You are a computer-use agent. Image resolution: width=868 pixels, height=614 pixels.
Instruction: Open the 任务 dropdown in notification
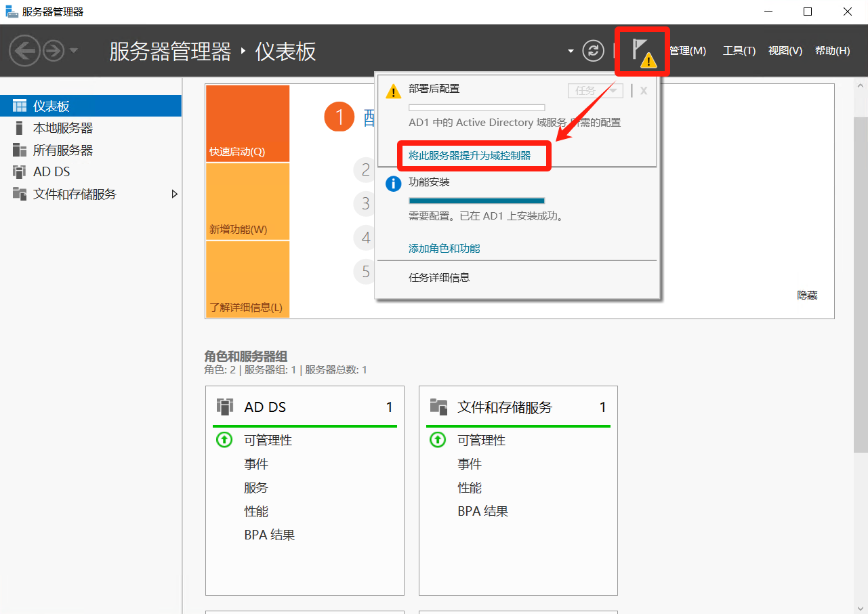point(595,91)
